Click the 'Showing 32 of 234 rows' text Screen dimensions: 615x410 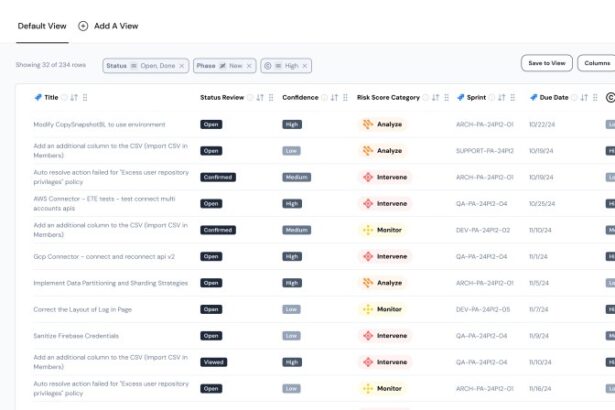click(51, 65)
